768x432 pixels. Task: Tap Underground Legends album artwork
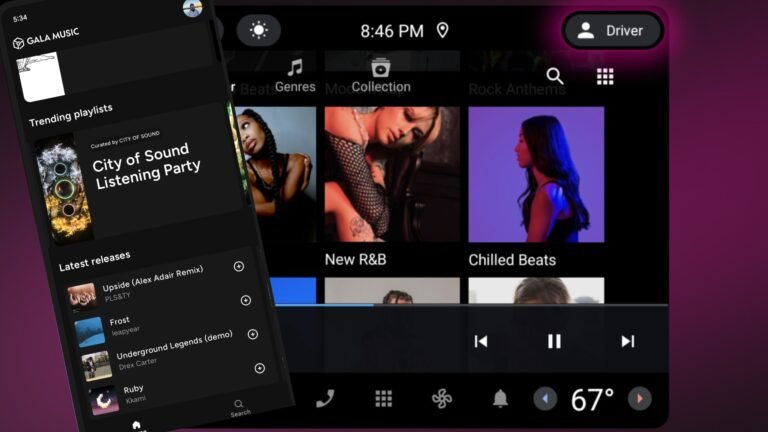tap(96, 365)
